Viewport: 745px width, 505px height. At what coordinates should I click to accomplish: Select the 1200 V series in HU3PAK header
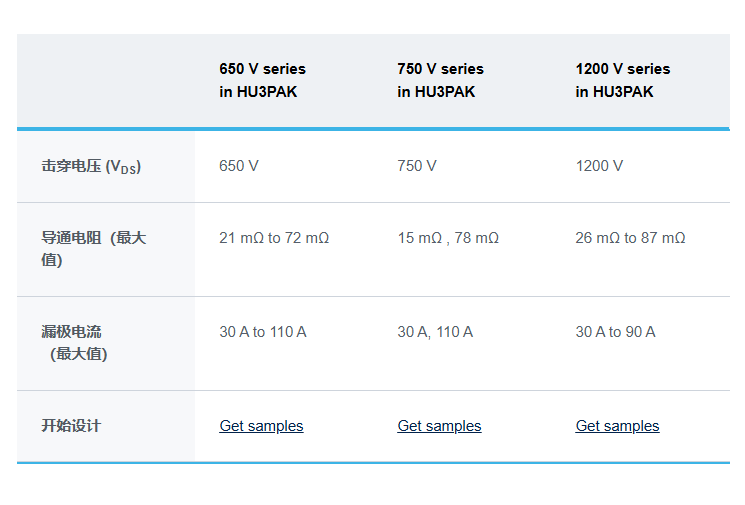tap(623, 80)
